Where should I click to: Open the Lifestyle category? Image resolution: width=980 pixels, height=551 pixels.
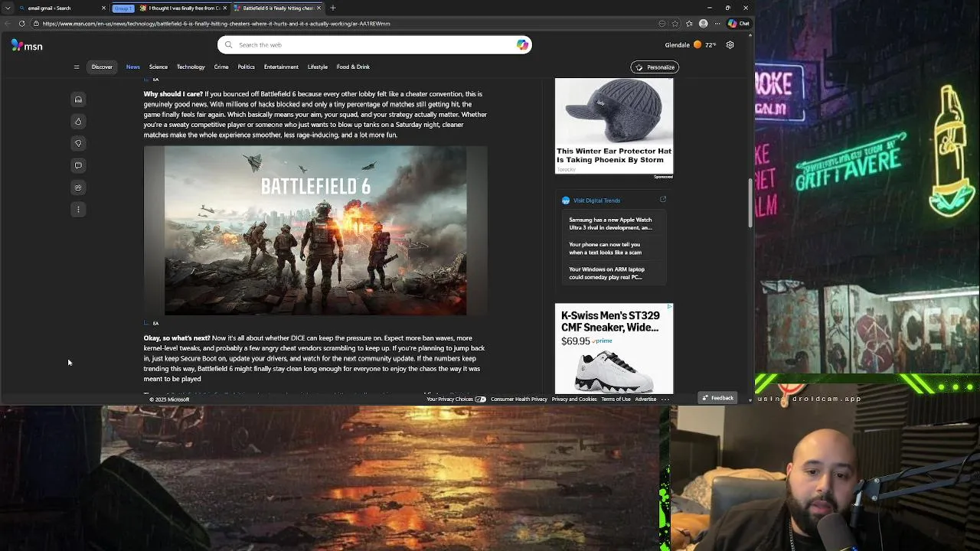pyautogui.click(x=318, y=67)
